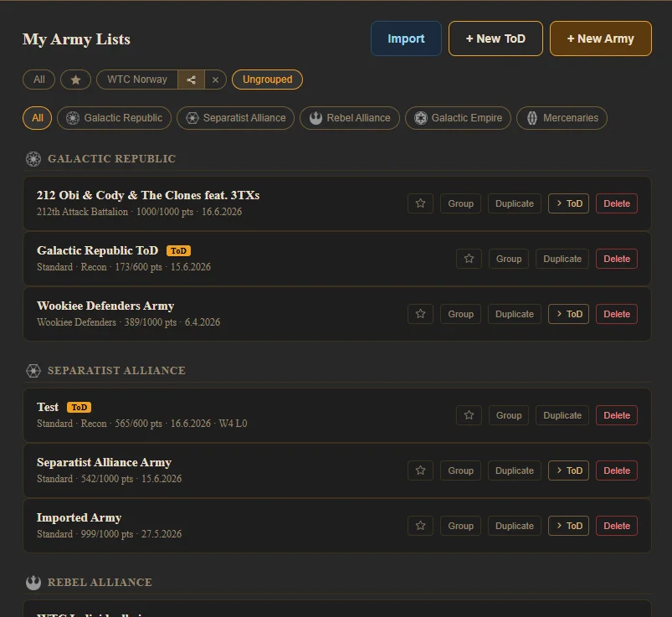Delete the Galactic Republic ToD list

(x=617, y=259)
